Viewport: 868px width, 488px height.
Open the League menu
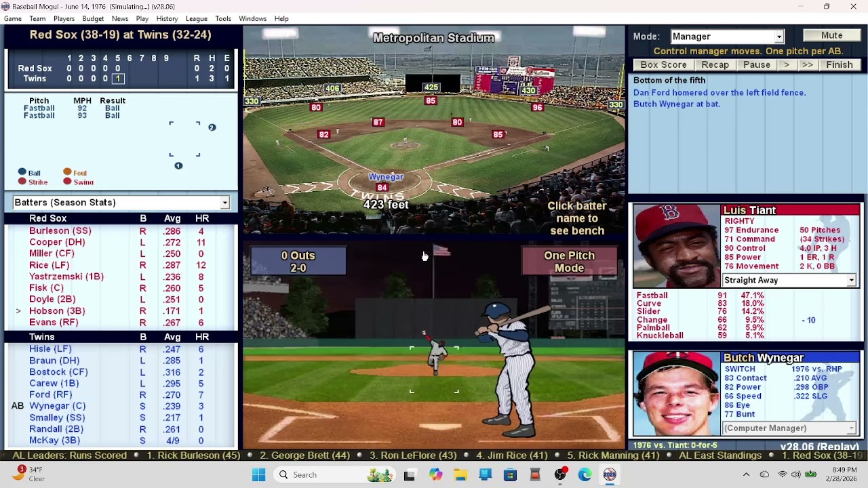pos(197,18)
